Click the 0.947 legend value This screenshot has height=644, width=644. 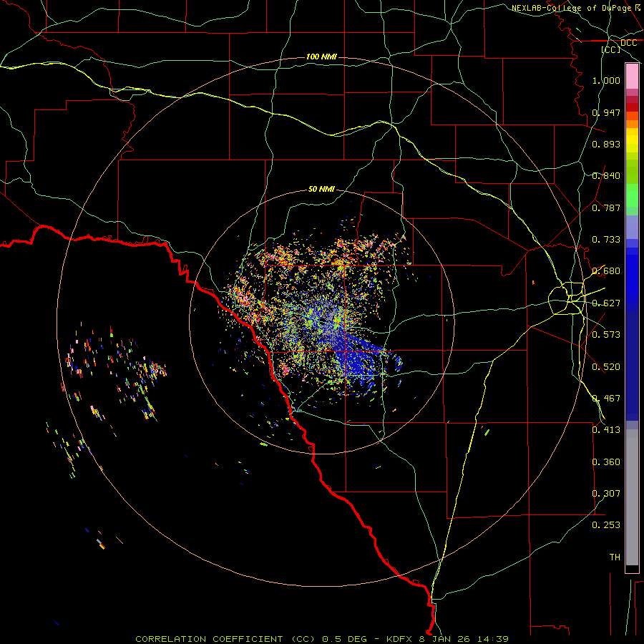(x=606, y=112)
